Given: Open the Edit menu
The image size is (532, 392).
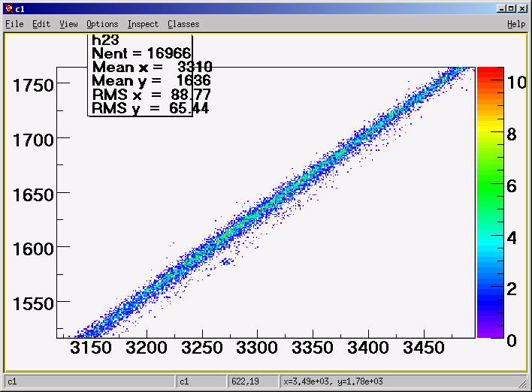Looking at the screenshot, I should click(x=41, y=24).
